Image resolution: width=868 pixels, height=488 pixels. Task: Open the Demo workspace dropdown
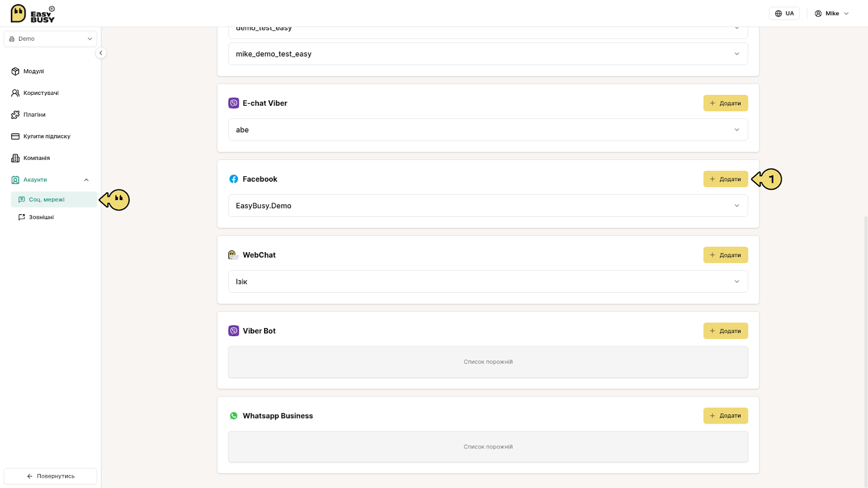point(50,39)
